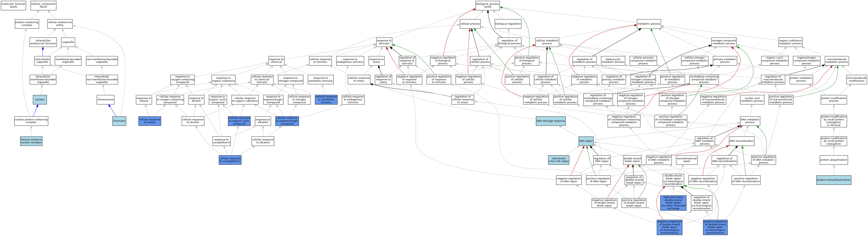Click the 'nuclear protein-containing complex' node
The image size is (868, 236).
(x=31, y=121)
